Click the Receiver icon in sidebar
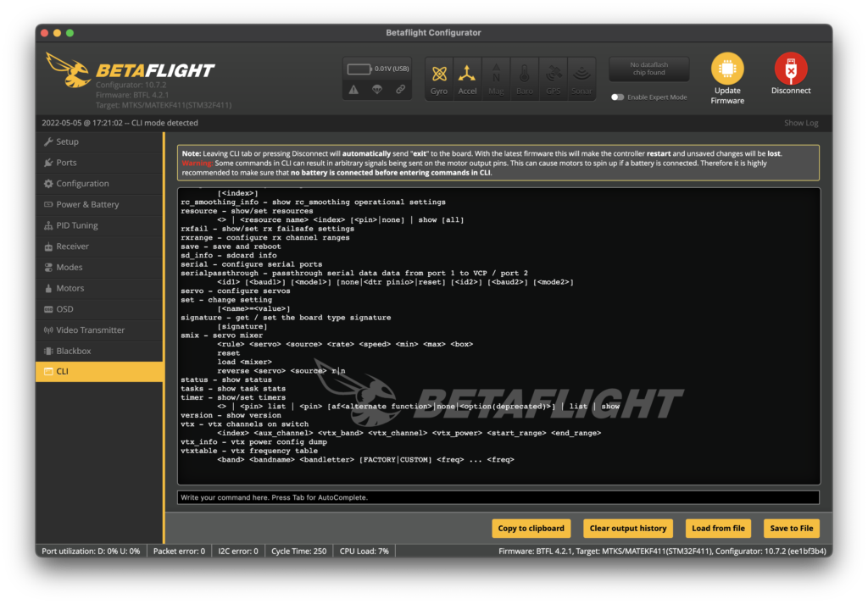868x604 pixels. (x=48, y=247)
